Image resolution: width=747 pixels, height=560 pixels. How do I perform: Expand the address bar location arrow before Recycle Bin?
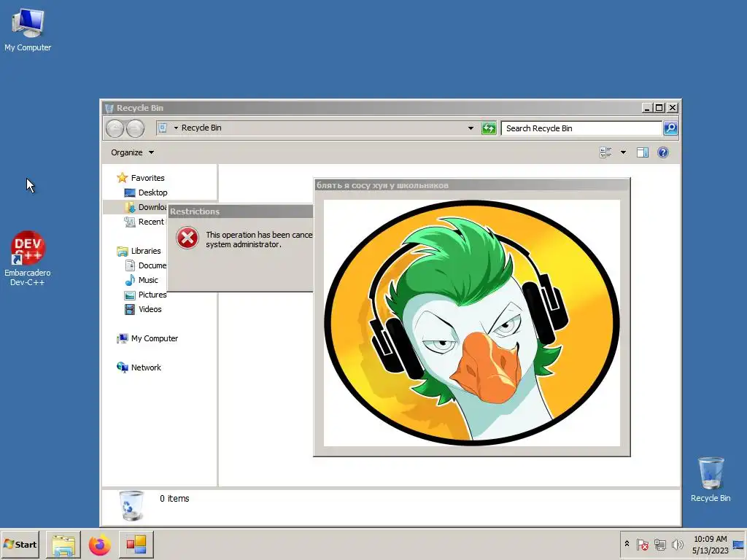176,128
